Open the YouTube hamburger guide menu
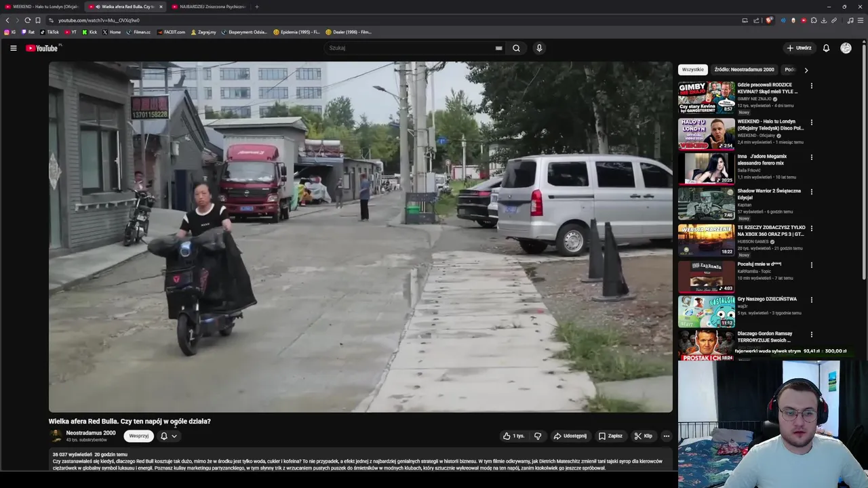This screenshot has width=868, height=488. pos(13,48)
